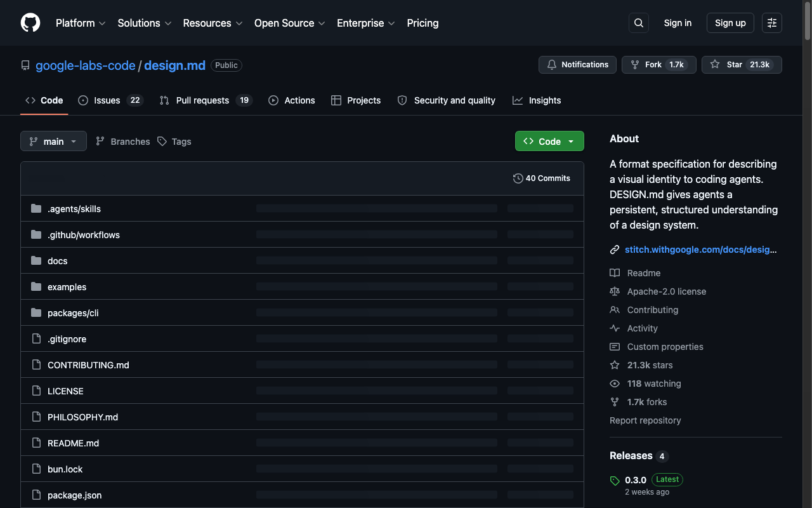
Task: Click the scale icon next to Apache-2.0 license
Action: 615,291
